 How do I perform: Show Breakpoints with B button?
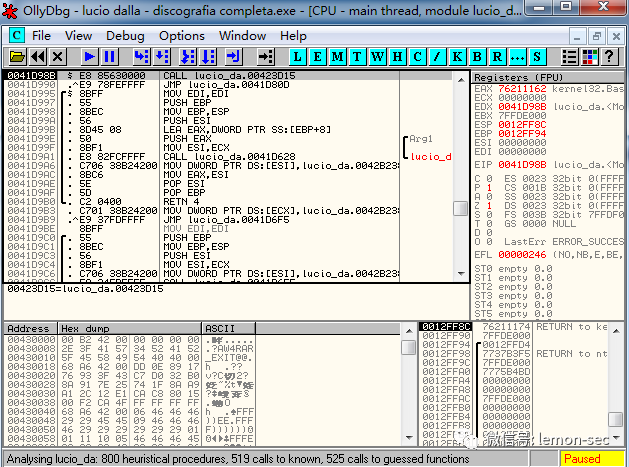click(477, 57)
